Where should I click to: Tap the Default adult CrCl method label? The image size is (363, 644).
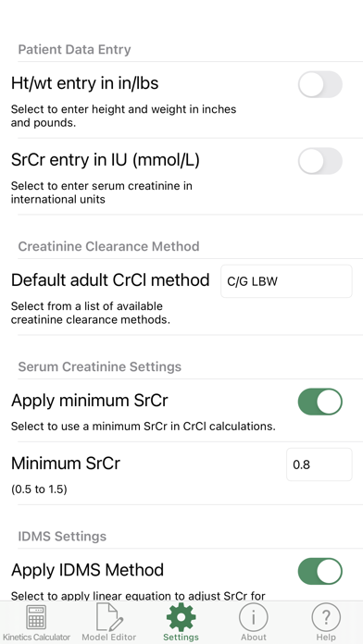pos(110,280)
